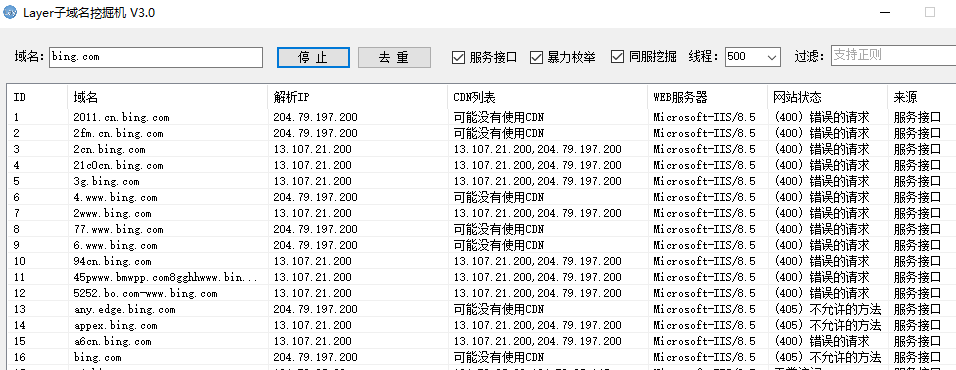Toggle the 同服挖掘 checkbox

[x=618, y=57]
